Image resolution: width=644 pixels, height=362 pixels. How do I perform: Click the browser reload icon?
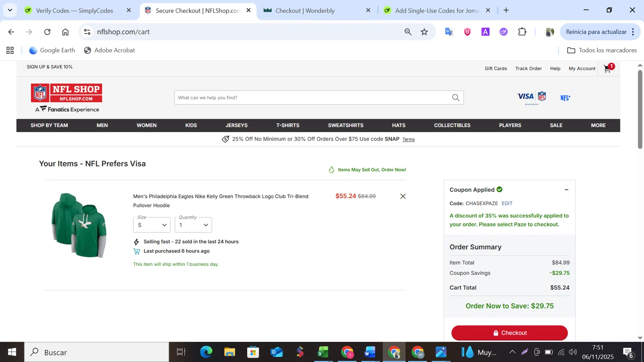47,32
